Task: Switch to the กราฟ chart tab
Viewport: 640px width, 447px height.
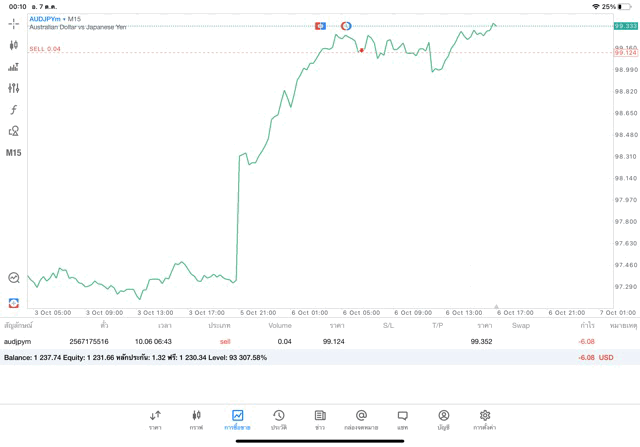Action: [196, 418]
